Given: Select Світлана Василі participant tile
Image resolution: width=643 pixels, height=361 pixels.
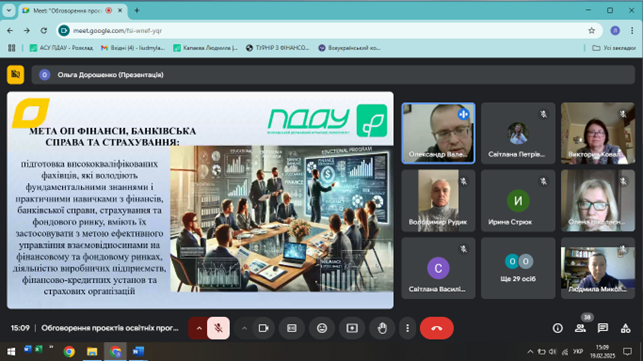Looking at the screenshot, I should 438,268.
